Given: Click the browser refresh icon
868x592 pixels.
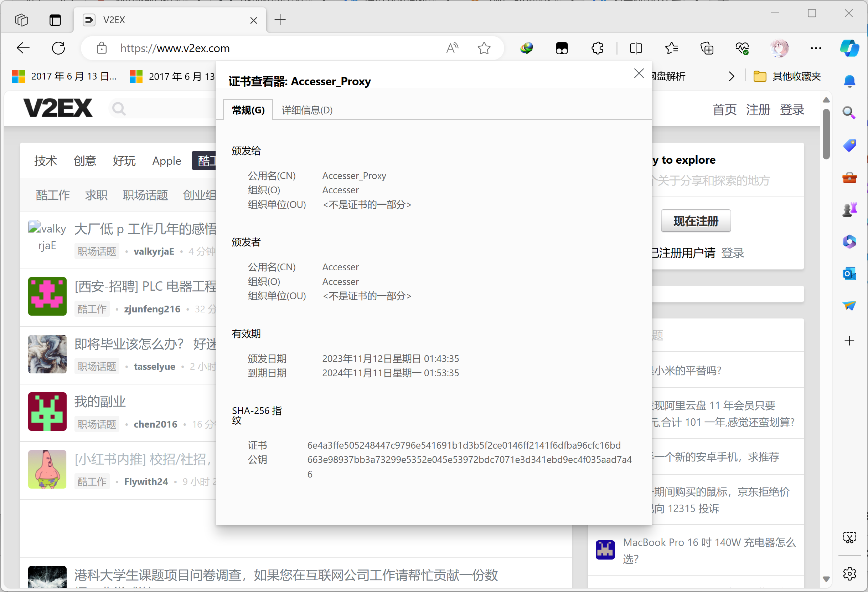Looking at the screenshot, I should pyautogui.click(x=58, y=48).
